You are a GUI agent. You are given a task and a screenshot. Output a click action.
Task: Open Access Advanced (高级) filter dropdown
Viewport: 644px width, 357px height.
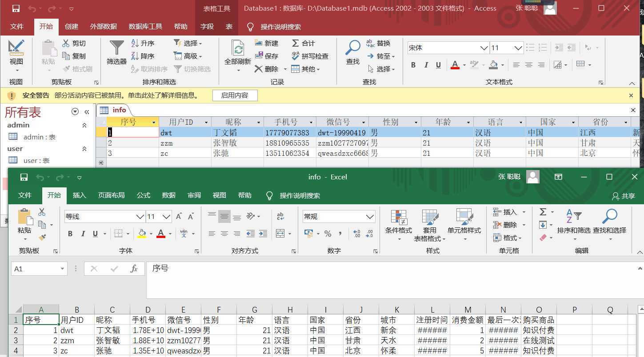coord(188,56)
